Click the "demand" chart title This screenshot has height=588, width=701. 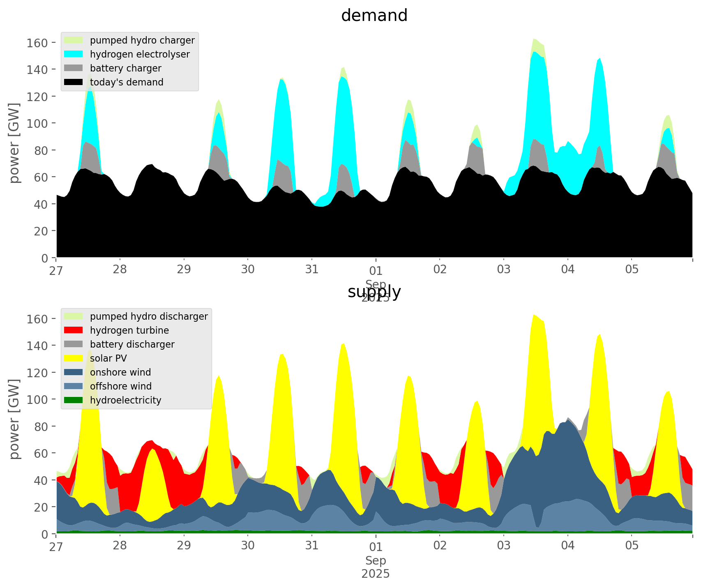374,16
